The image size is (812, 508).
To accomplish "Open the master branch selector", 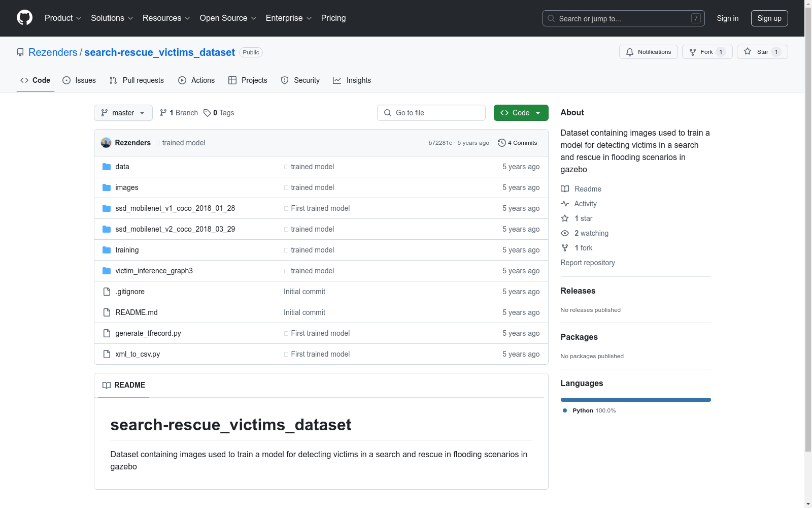I will pos(123,113).
